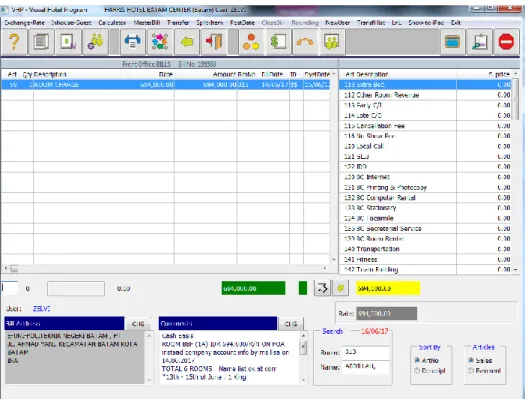Select article 130 BC Internet
This screenshot has height=399, width=525.
(426, 177)
